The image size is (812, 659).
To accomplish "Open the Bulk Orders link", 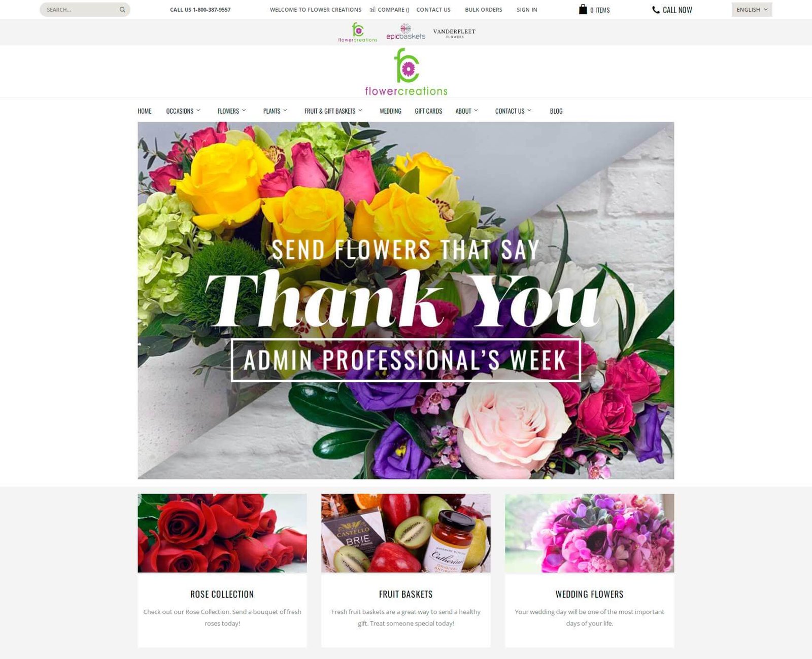I will (484, 10).
